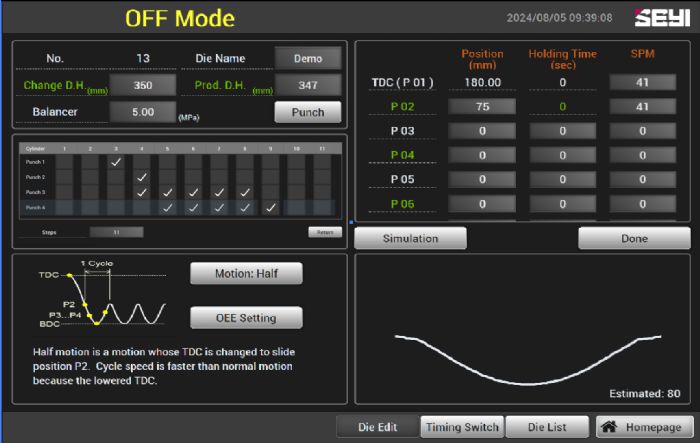Edit P 06 SPM field
Screen dimensions: 700x443
(x=642, y=204)
